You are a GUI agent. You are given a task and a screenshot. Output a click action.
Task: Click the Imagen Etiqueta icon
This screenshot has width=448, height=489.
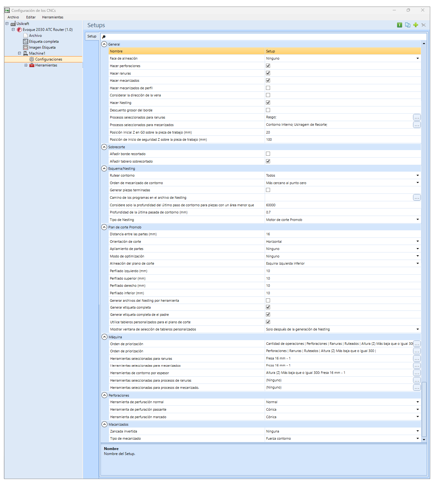26,47
